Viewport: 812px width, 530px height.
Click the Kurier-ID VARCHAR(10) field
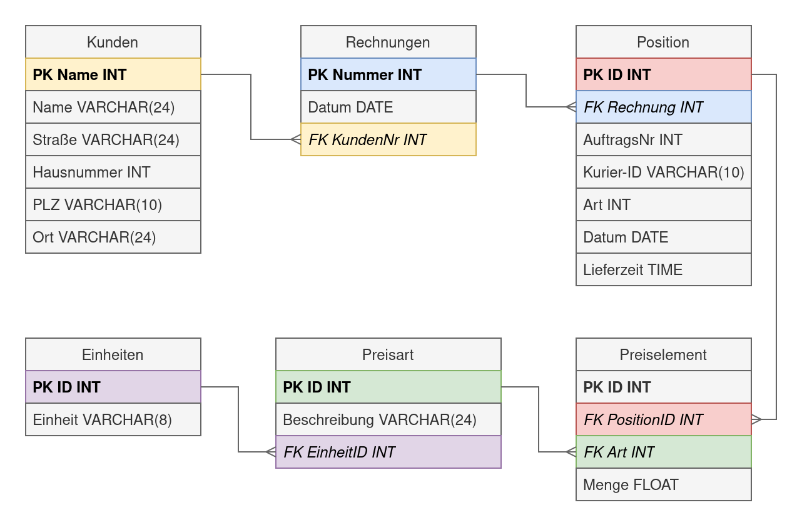point(663,172)
